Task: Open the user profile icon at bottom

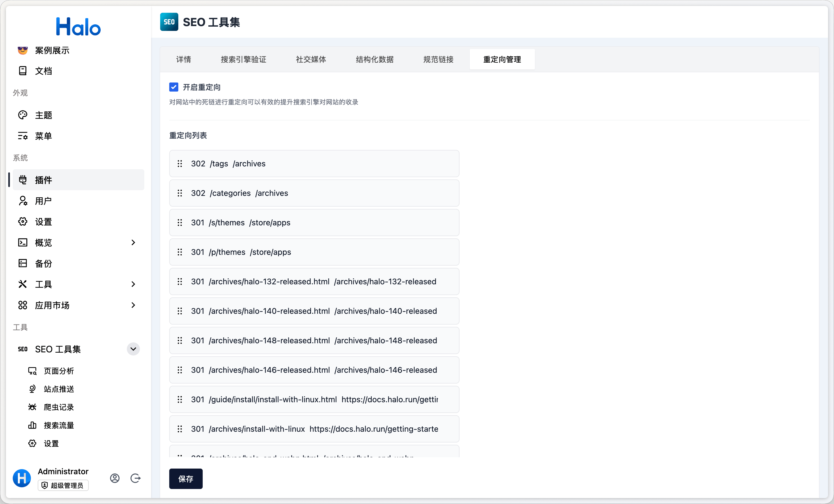Action: [115, 478]
